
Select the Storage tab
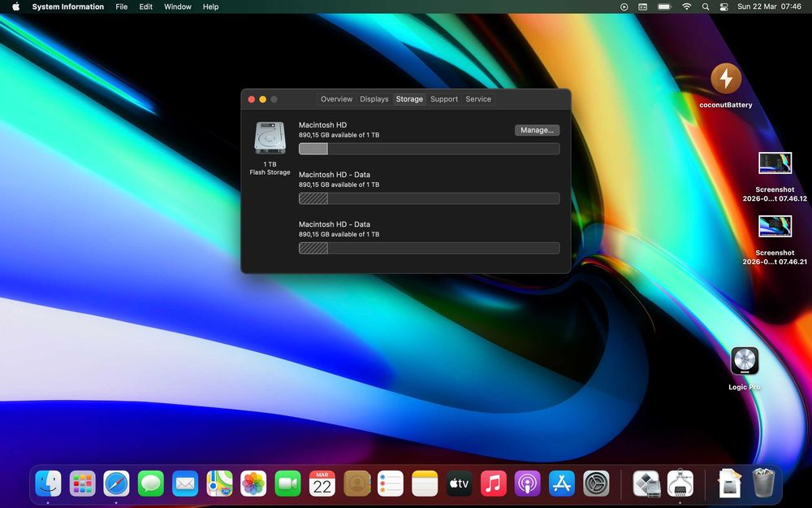coord(409,99)
